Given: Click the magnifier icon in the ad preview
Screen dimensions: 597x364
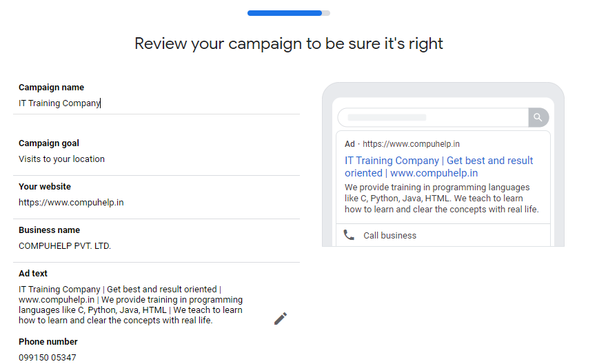Looking at the screenshot, I should 538,117.
